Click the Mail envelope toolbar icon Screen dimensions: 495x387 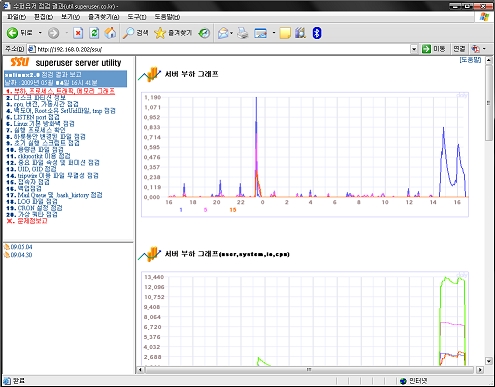coord(223,33)
